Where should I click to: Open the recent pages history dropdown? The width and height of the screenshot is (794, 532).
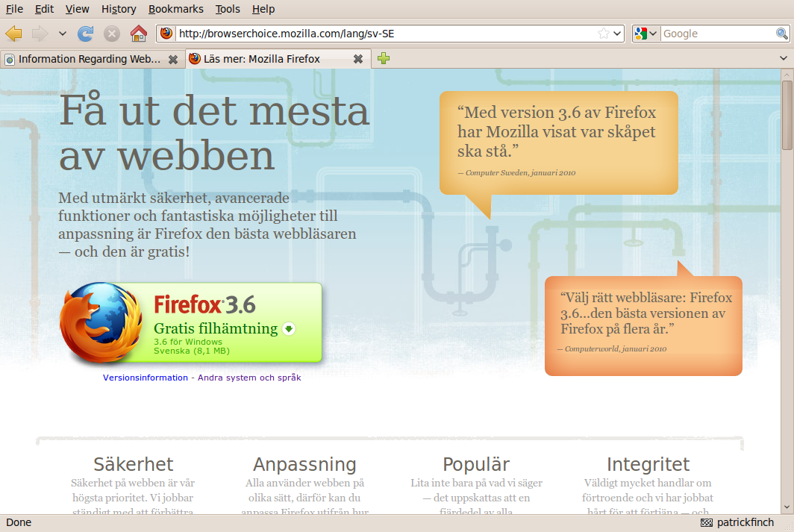click(63, 34)
